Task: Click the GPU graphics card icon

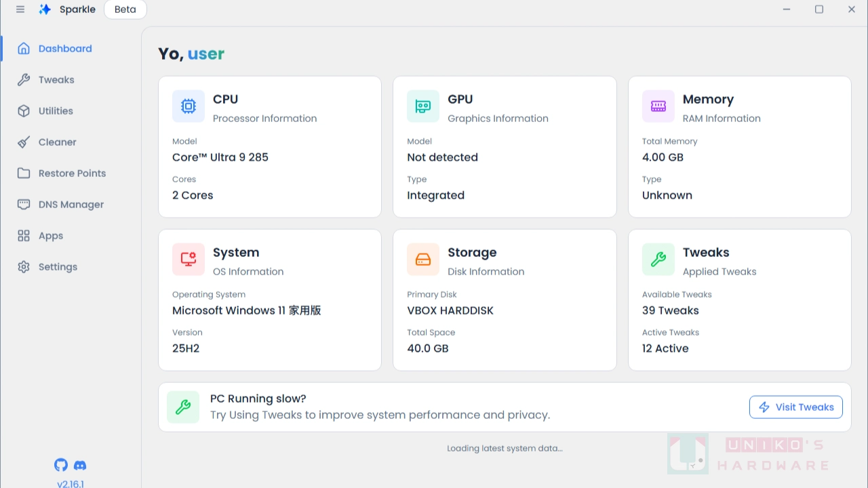Action: click(x=423, y=106)
